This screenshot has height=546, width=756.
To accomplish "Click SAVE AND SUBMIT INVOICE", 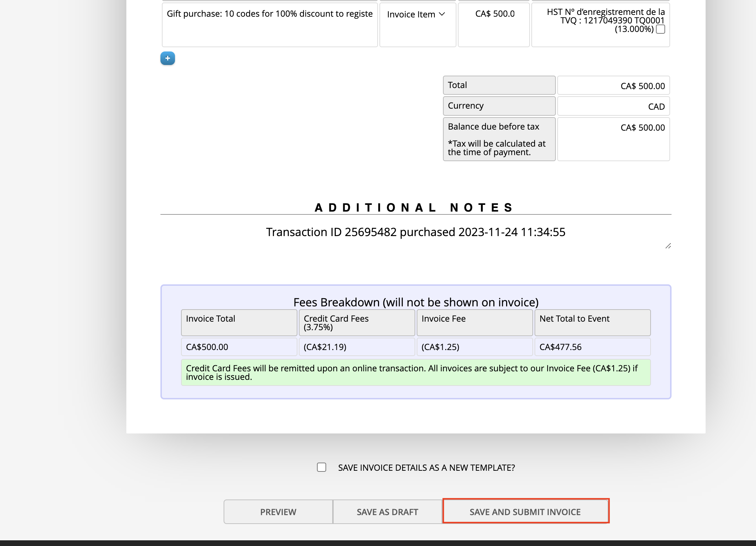I will pos(525,512).
